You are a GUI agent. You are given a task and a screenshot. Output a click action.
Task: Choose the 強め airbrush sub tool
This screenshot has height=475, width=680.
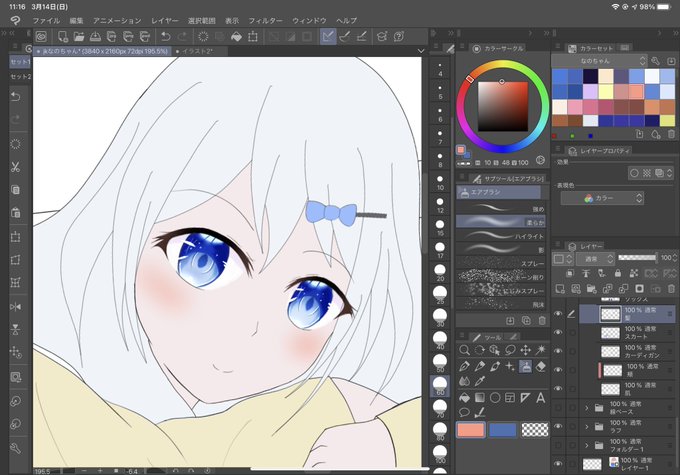click(x=501, y=208)
